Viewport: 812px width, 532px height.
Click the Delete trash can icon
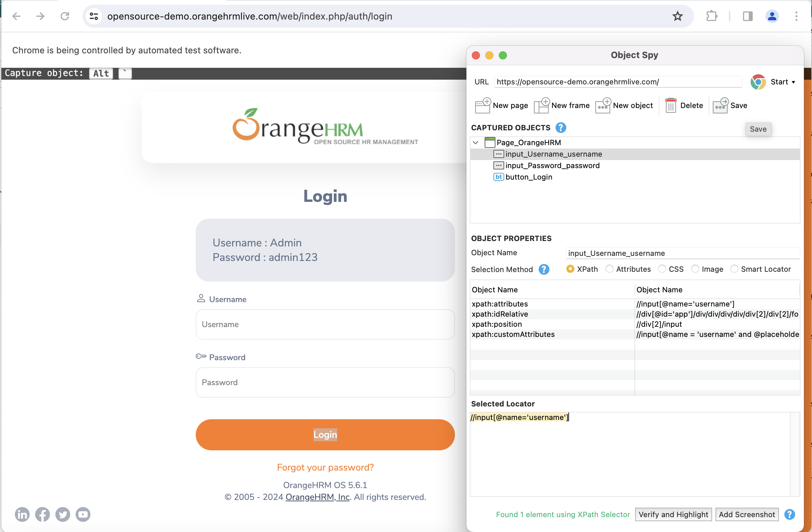pos(670,105)
